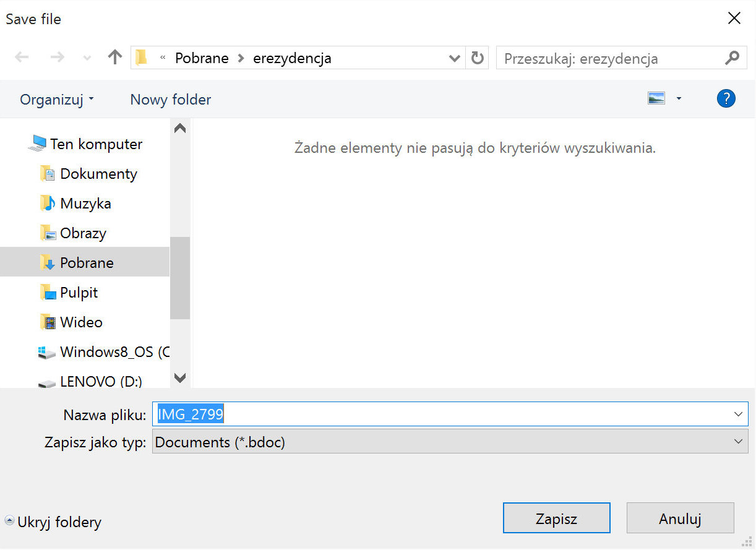Open the help question mark icon
Image resolution: width=756 pixels, height=550 pixels.
click(x=726, y=98)
